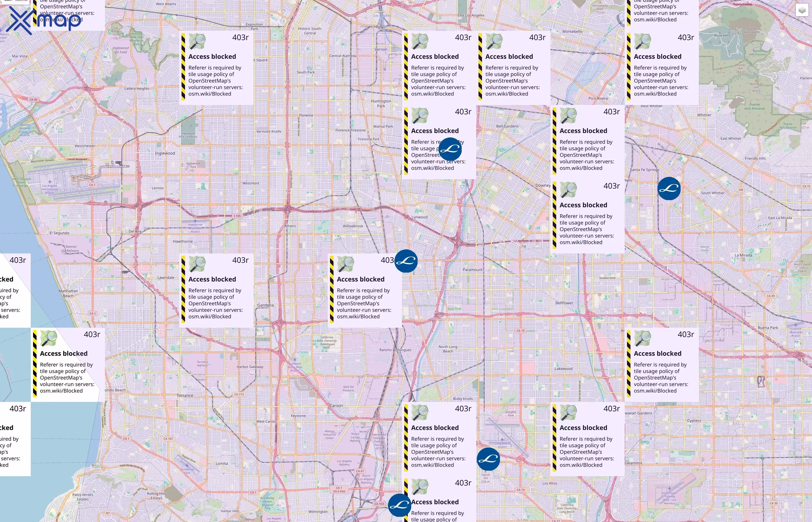Screen dimensions: 812x522
Task: Click the Rancho Dominguez label
Action: [396, 350]
